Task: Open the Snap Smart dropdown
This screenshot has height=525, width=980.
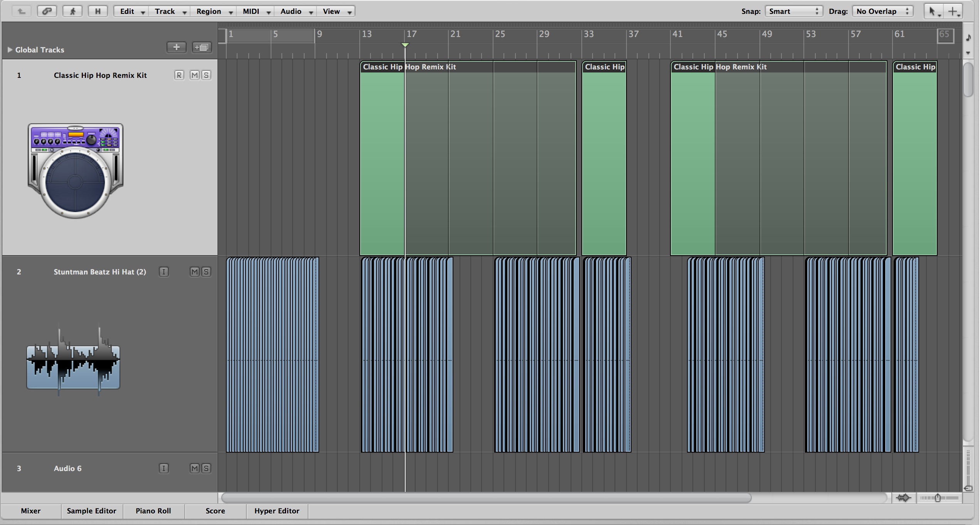Action: [793, 11]
